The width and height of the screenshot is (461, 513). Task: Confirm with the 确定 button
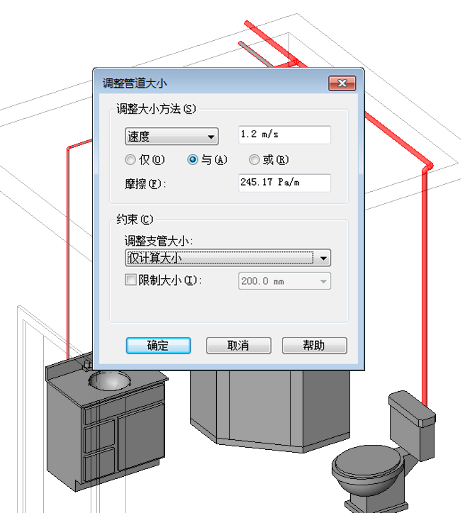coord(158,345)
